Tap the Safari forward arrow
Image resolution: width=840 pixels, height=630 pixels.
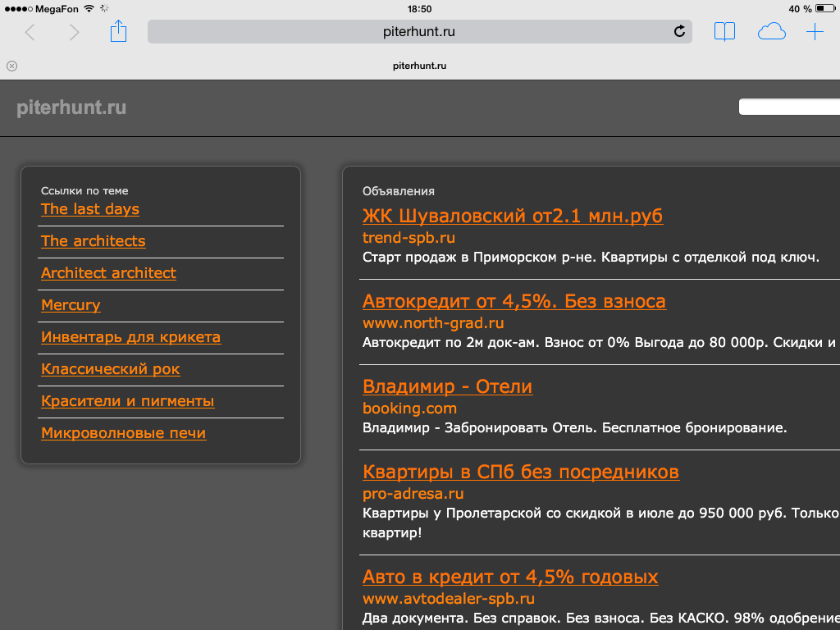75,32
